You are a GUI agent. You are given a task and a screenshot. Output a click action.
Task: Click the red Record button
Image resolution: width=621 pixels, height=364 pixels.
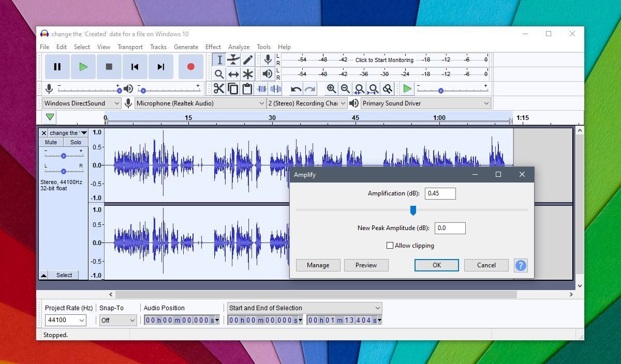190,67
